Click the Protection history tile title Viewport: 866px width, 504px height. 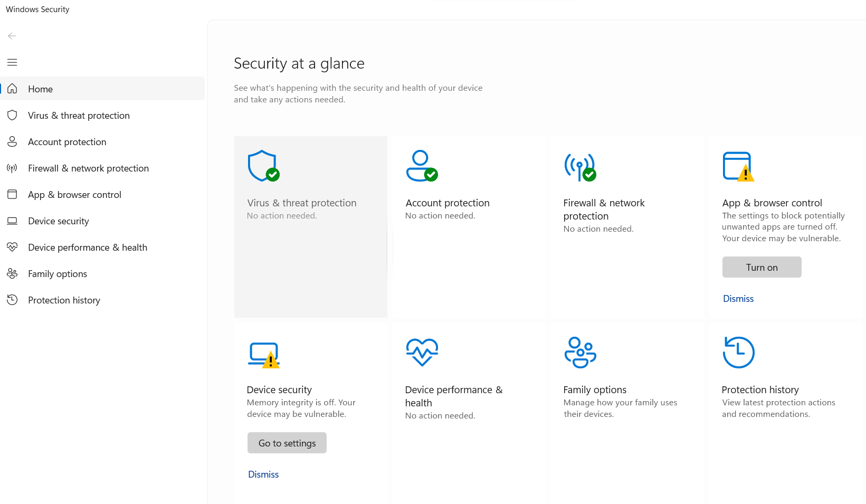click(760, 389)
